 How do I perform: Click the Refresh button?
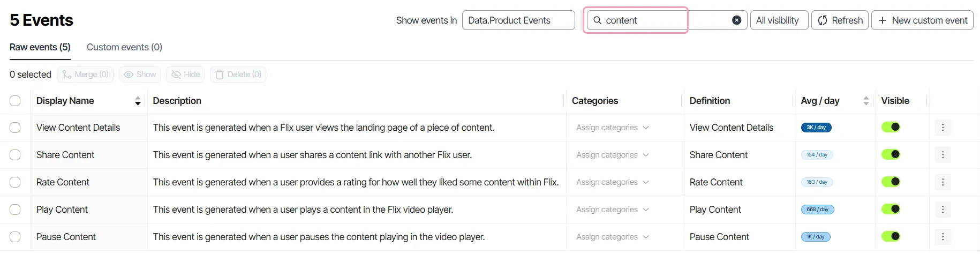point(840,20)
